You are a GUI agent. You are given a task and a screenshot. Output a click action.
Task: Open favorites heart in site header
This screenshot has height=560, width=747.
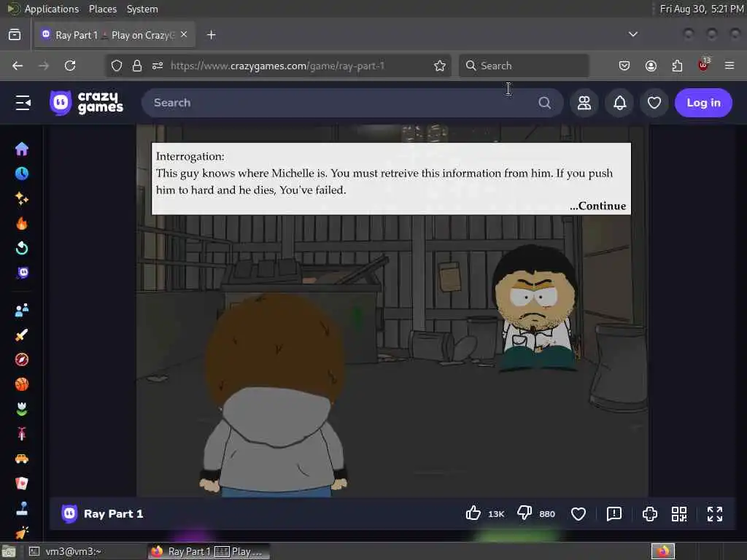tap(654, 103)
